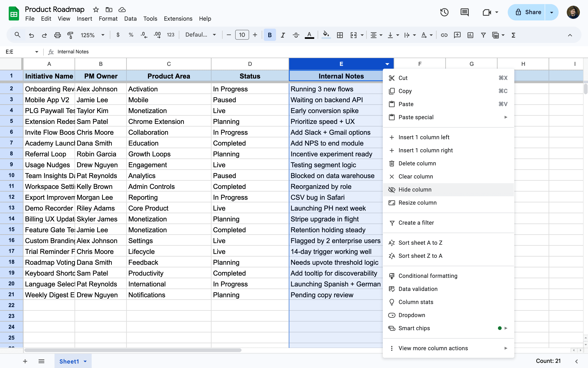Click column E header dropdown arrow
The image size is (588, 368).
point(387,64)
